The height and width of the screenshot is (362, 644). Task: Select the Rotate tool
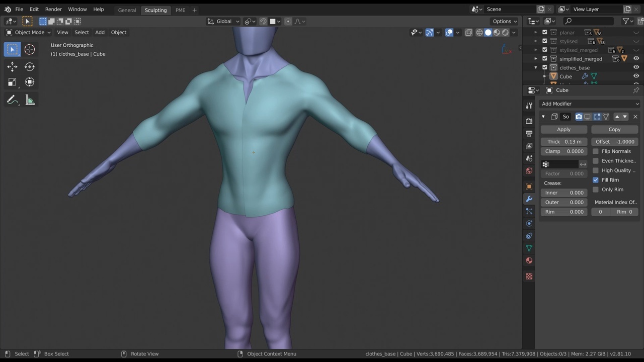pos(30,67)
